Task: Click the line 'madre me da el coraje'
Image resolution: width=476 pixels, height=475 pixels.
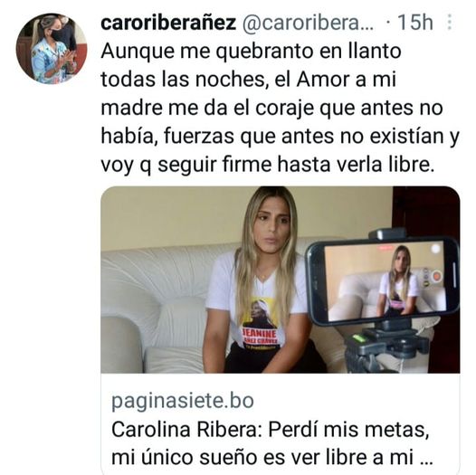Action: click(x=271, y=109)
